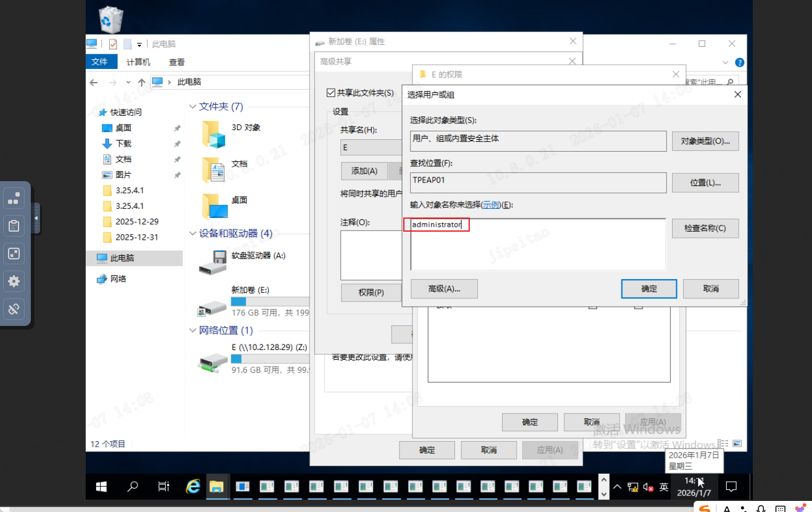812x512 pixels.
Task: Select 图片 in the navigation pane
Action: (123, 175)
